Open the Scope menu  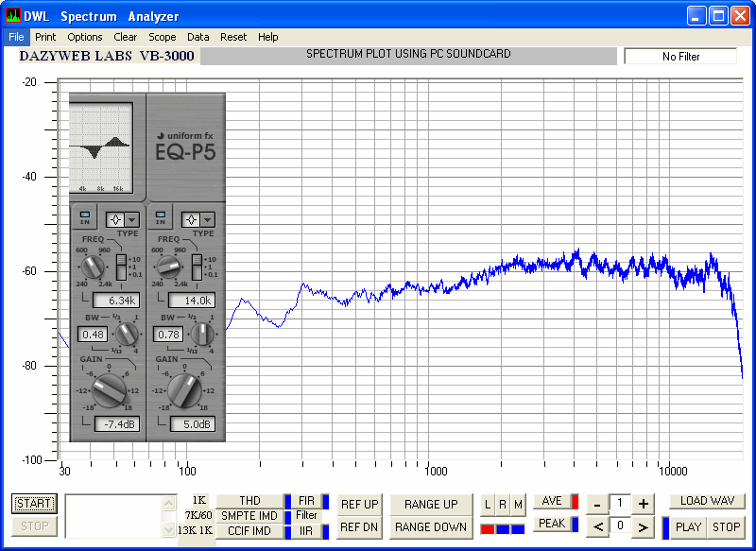coord(162,37)
